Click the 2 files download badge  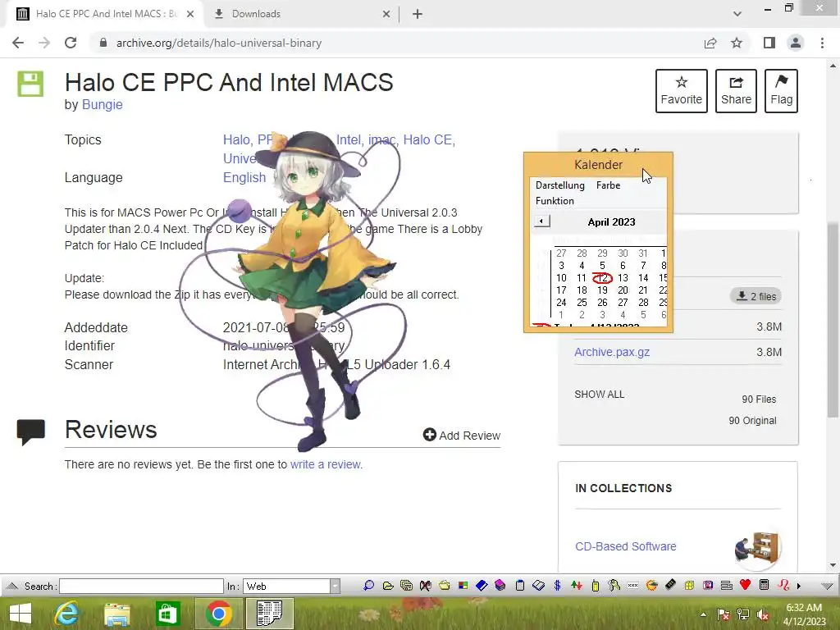coord(756,296)
